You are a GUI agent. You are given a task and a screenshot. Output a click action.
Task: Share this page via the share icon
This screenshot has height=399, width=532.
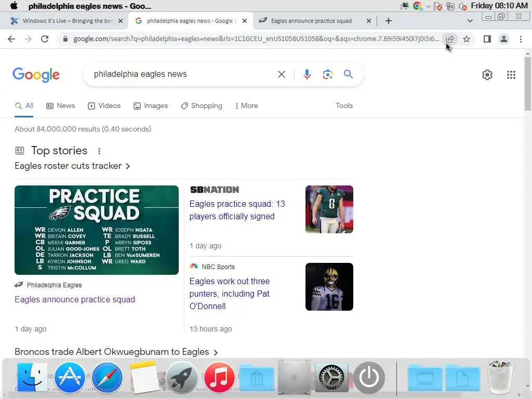click(450, 39)
